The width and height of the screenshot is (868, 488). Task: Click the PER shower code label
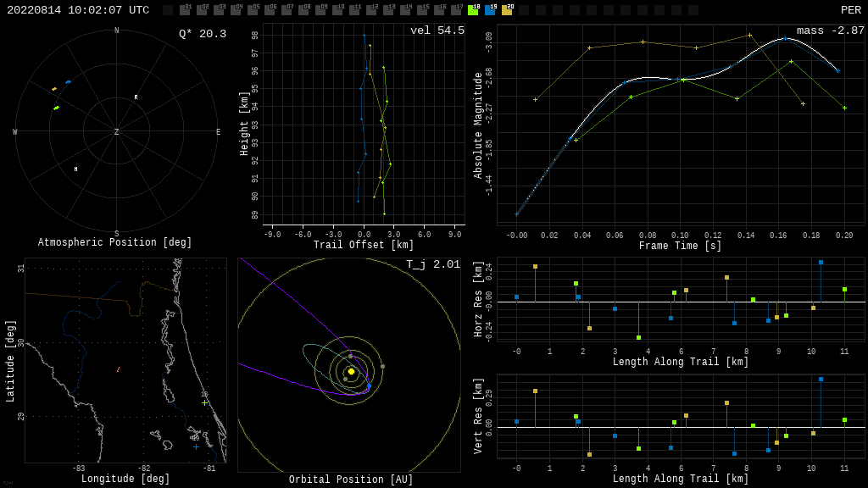pyautogui.click(x=850, y=10)
